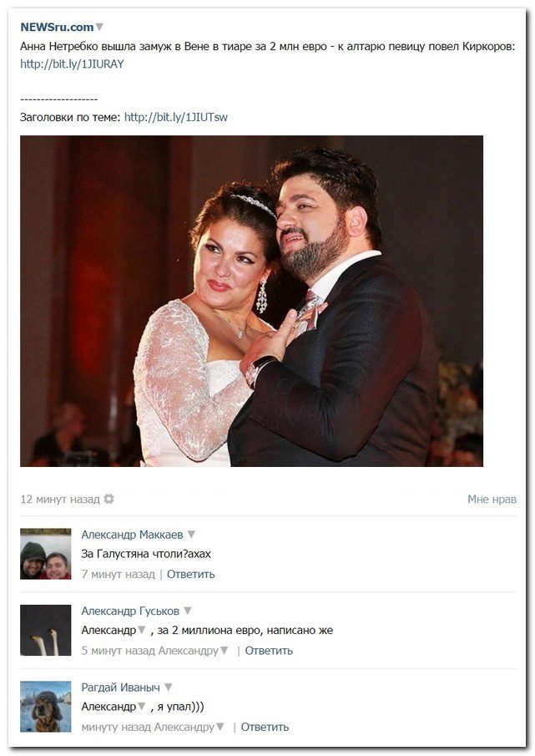Expand arrow beside Александр Маккаев name

(191, 535)
